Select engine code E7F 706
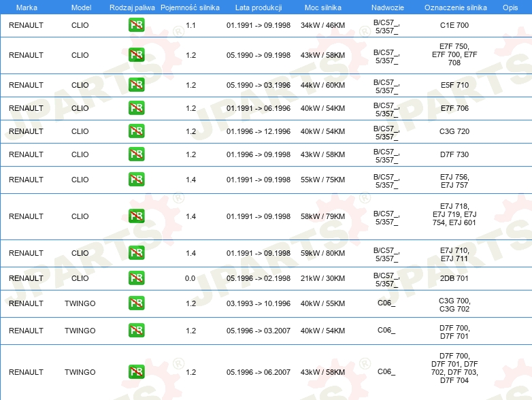This screenshot has height=400, width=532. 454,108
